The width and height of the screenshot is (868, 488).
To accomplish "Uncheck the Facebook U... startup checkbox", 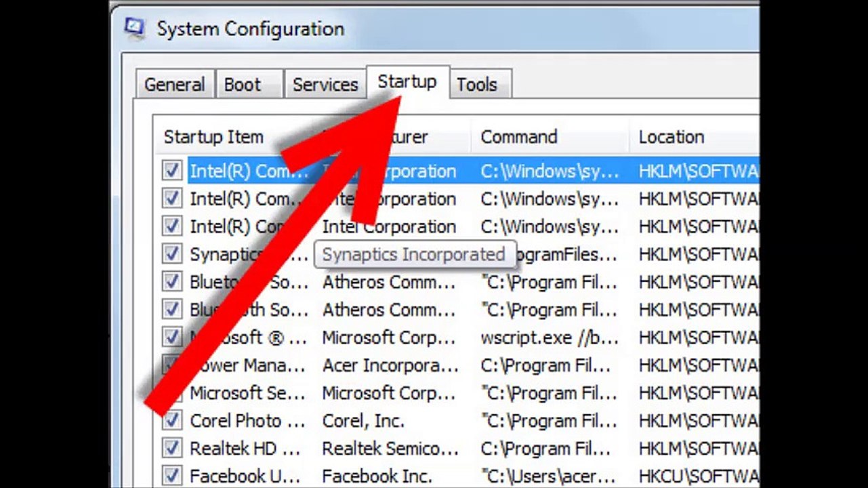I will point(172,476).
